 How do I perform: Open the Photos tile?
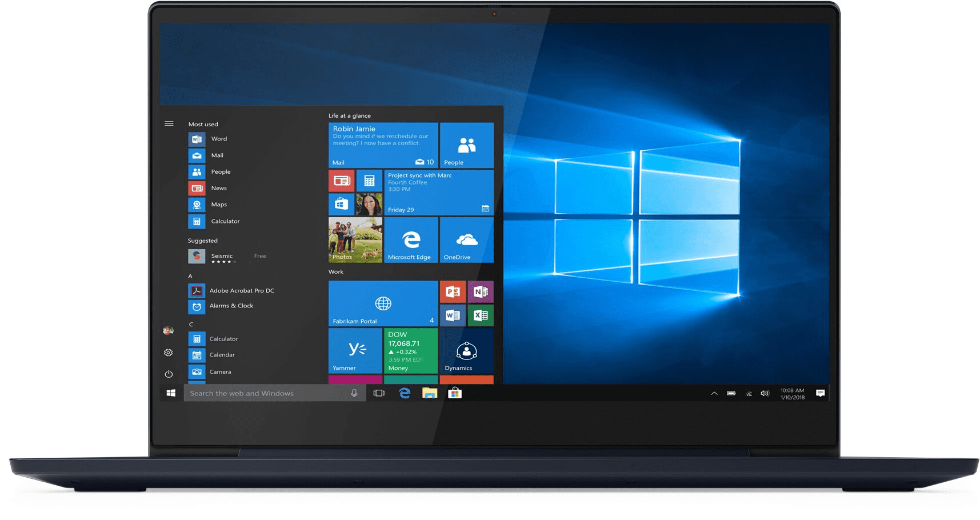coord(355,240)
